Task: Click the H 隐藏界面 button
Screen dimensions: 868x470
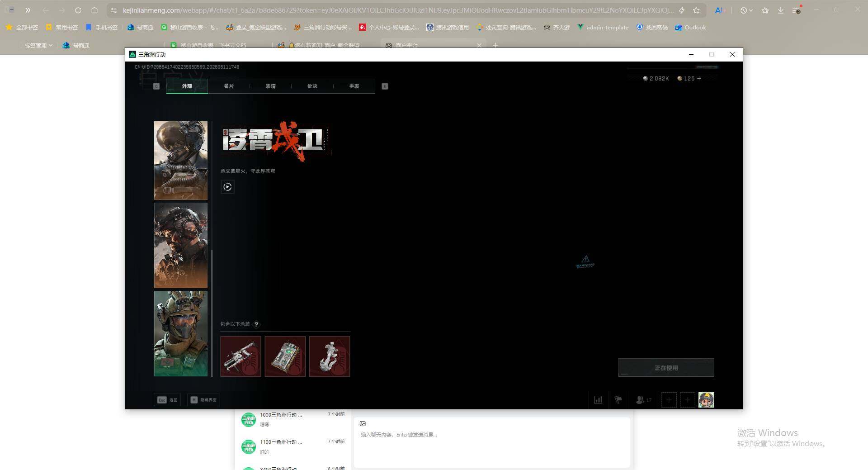Action: (203, 400)
